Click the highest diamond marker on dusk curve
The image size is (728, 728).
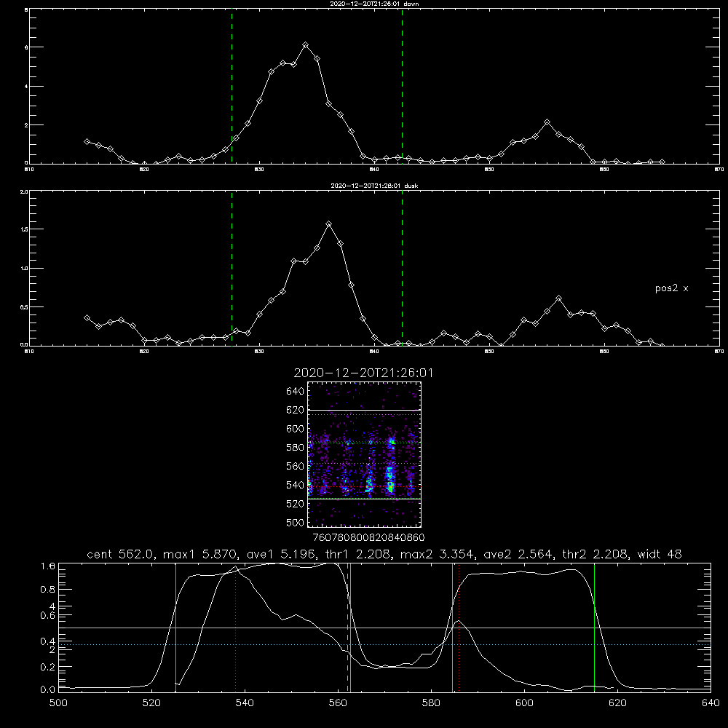coord(329,224)
